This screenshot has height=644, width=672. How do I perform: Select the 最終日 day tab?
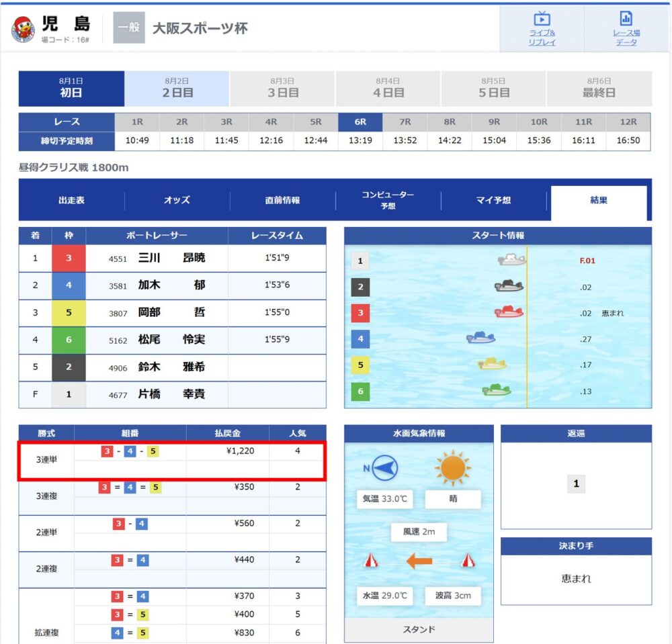tap(599, 89)
